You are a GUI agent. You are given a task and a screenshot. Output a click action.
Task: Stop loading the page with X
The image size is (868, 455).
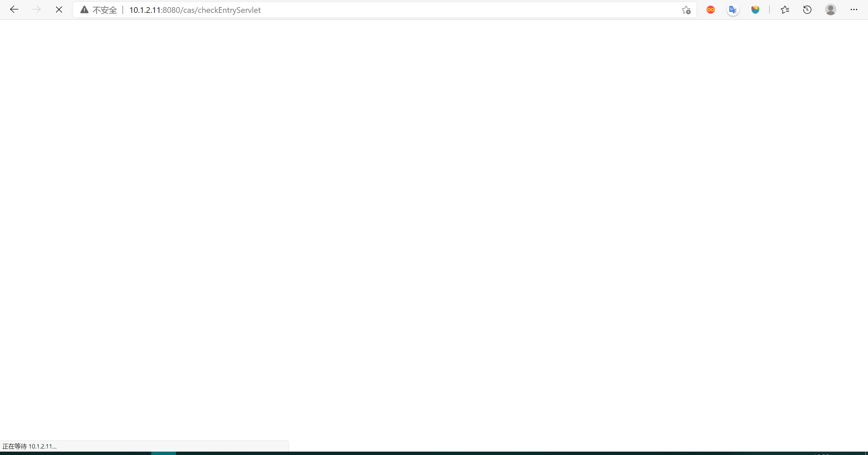coord(59,9)
